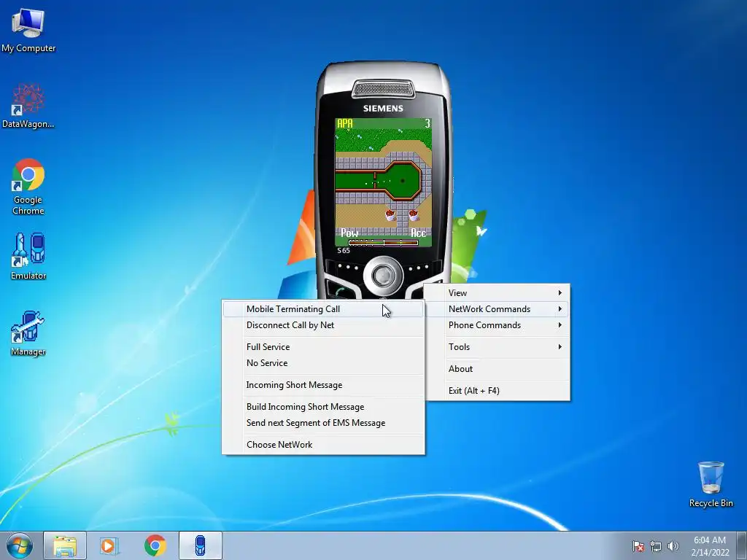
Task: Choose Incoming Short Message
Action: tap(323, 385)
